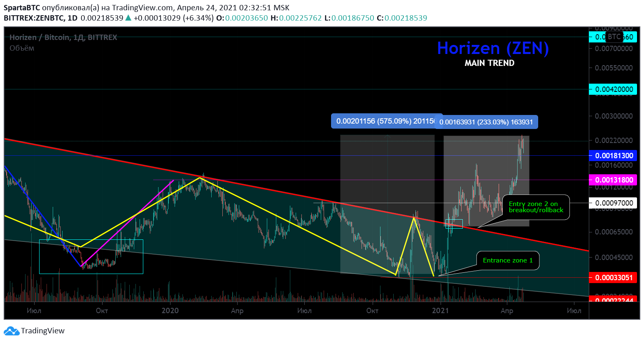The height and width of the screenshot is (342, 644).
Task: Select the 0.00163931 (233.03%) measurement label
Action: point(486,122)
